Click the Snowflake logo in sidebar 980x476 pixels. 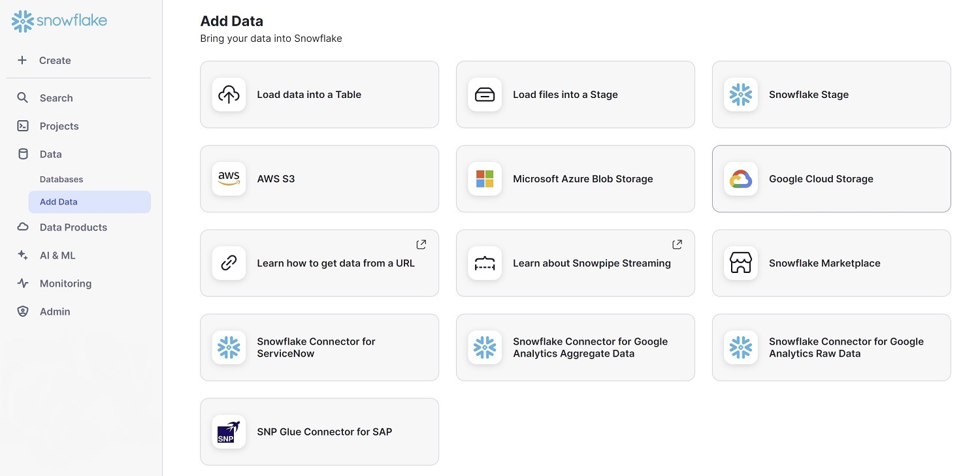[59, 21]
